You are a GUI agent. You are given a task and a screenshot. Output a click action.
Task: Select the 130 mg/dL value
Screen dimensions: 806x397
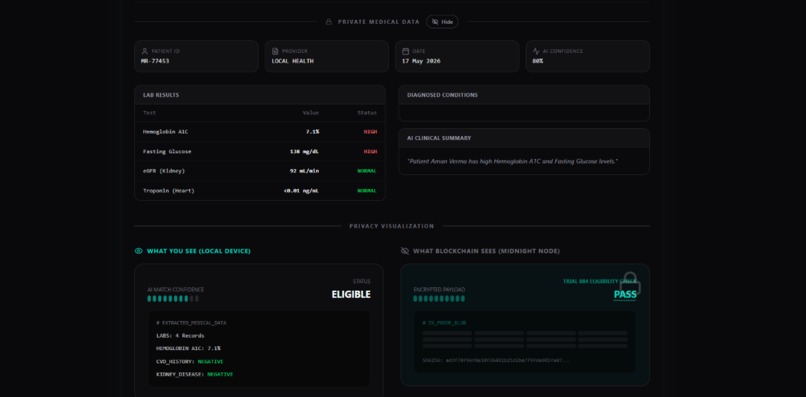[x=304, y=152]
